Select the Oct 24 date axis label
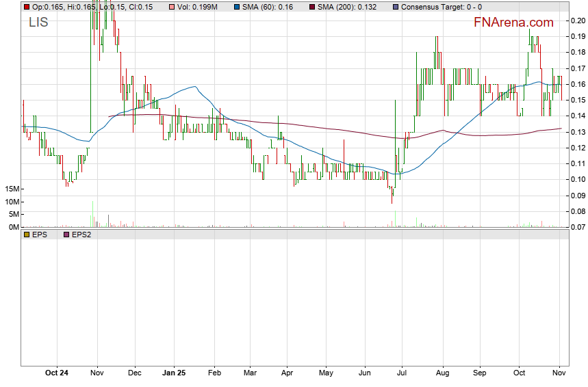 (56, 373)
